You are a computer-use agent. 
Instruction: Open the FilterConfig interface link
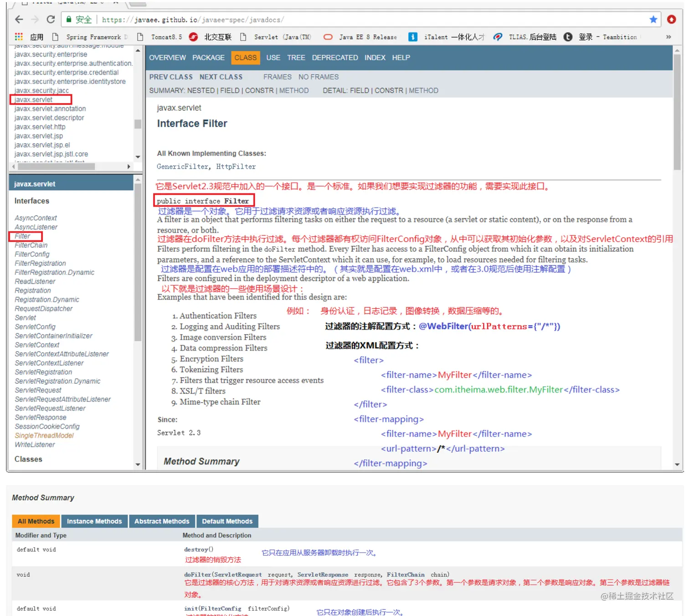tap(32, 254)
